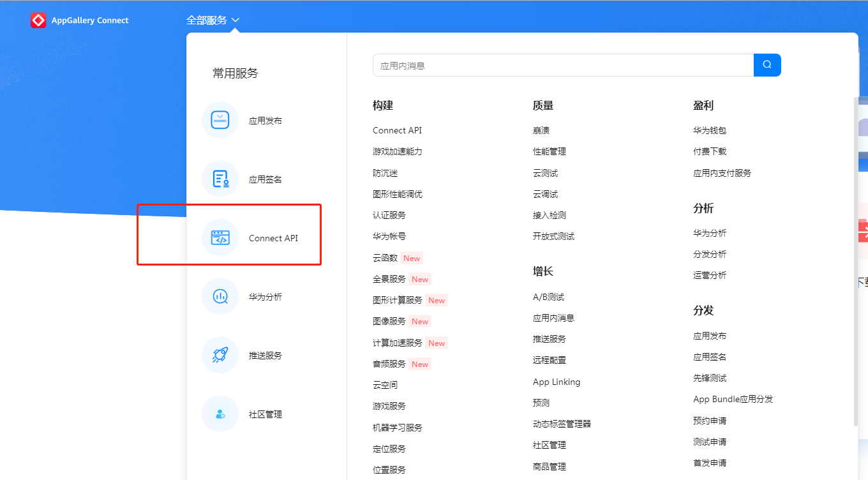Open 云函数 service marked New
Image resolution: width=868 pixels, height=480 pixels.
click(x=385, y=258)
